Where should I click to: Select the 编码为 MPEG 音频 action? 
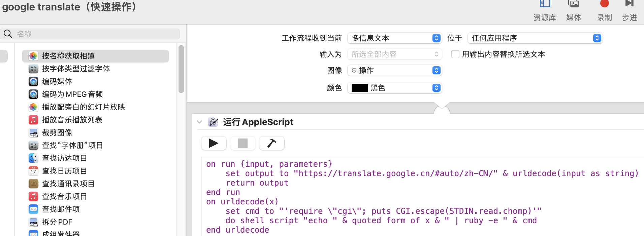[95, 94]
